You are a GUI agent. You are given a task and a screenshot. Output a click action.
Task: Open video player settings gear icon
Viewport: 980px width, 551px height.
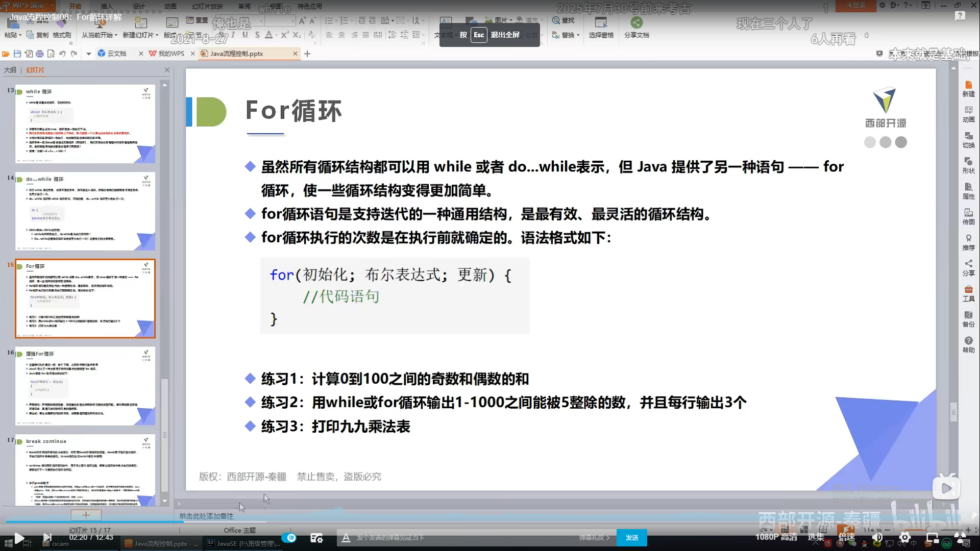point(905,537)
